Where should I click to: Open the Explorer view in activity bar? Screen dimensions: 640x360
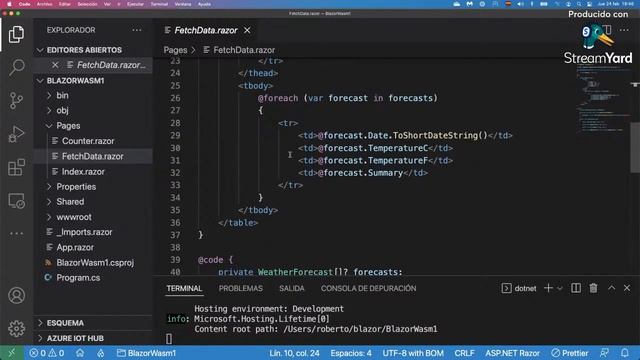coord(16,34)
